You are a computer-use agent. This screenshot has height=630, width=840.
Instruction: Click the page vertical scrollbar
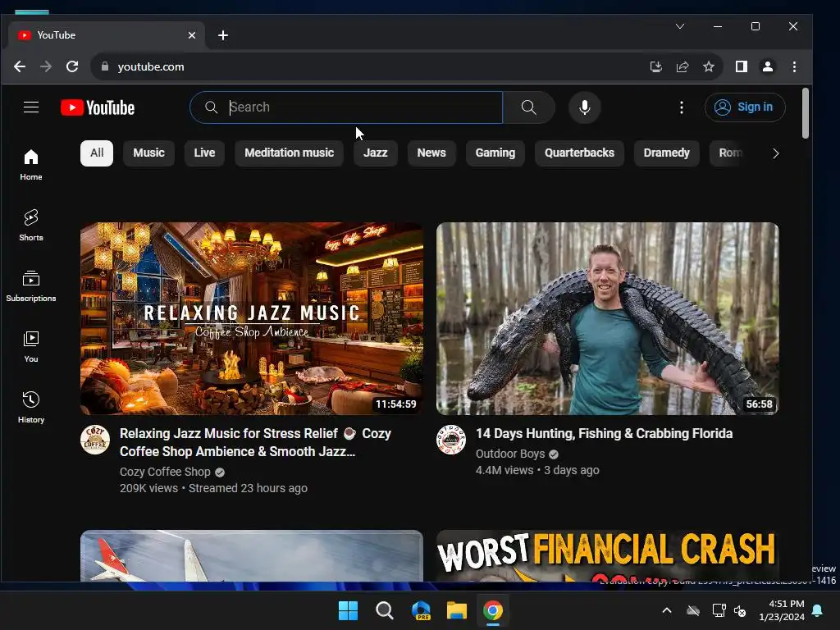pos(806,113)
